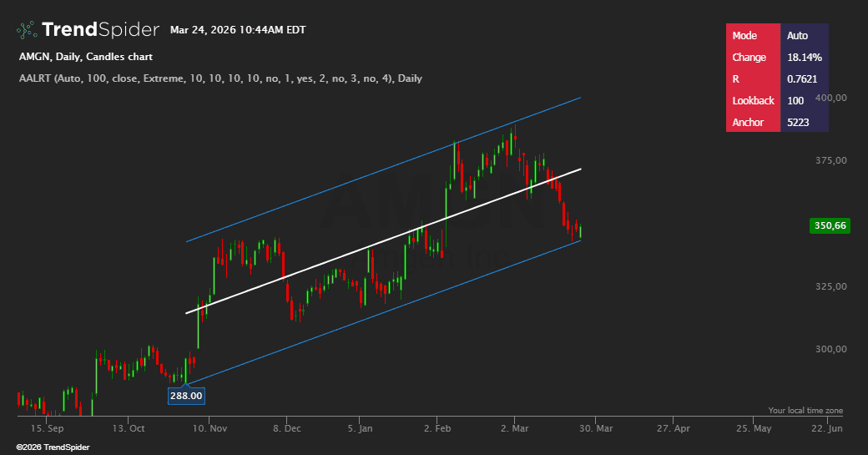Click the Anchor label in info table
868x455 pixels.
pos(748,123)
